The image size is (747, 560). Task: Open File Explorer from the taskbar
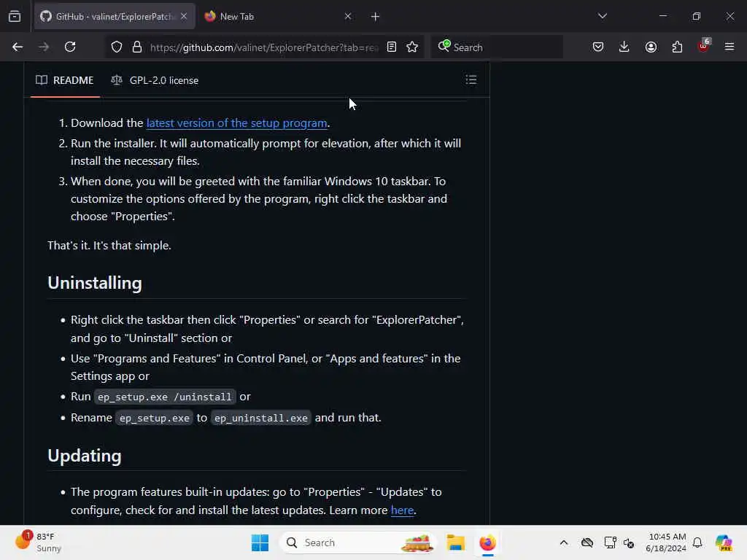click(x=455, y=542)
